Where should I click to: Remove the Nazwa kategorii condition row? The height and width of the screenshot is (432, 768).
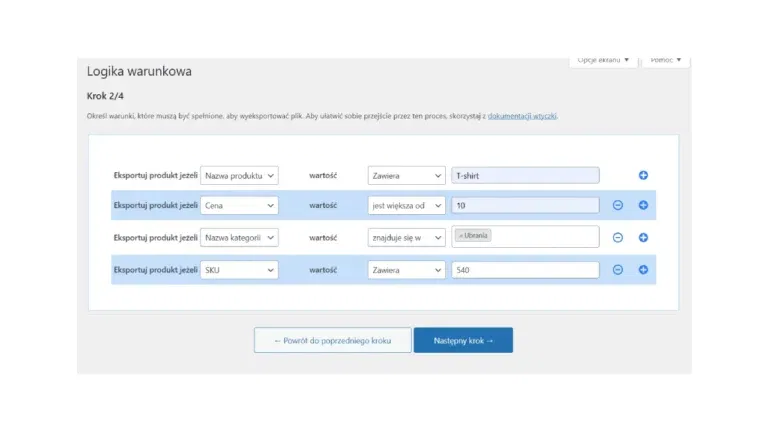pos(618,238)
